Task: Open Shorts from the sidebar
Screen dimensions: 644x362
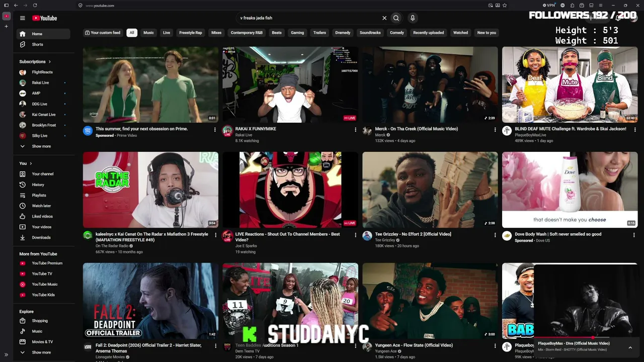Action: pyautogui.click(x=37, y=44)
